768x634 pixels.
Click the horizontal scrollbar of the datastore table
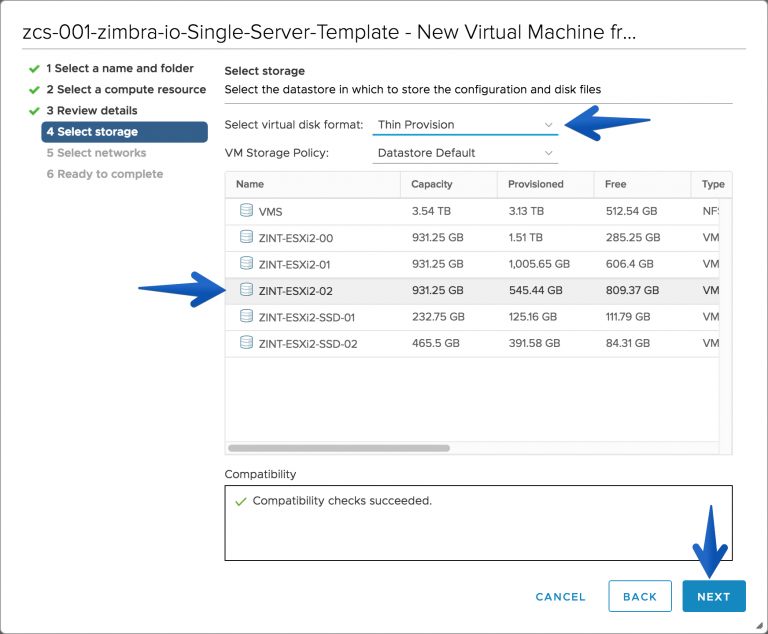click(339, 448)
